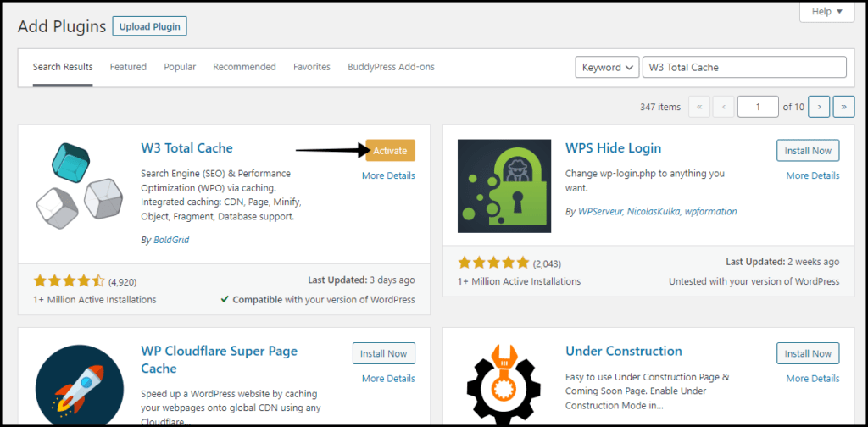This screenshot has height=427, width=868.
Task: Install the Under Construction plugin
Action: 808,353
